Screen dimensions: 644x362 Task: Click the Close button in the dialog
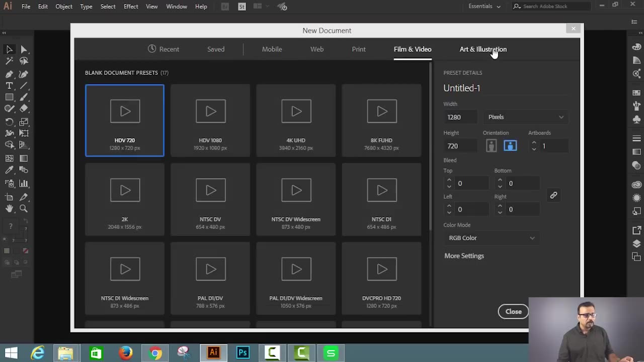pyautogui.click(x=513, y=312)
